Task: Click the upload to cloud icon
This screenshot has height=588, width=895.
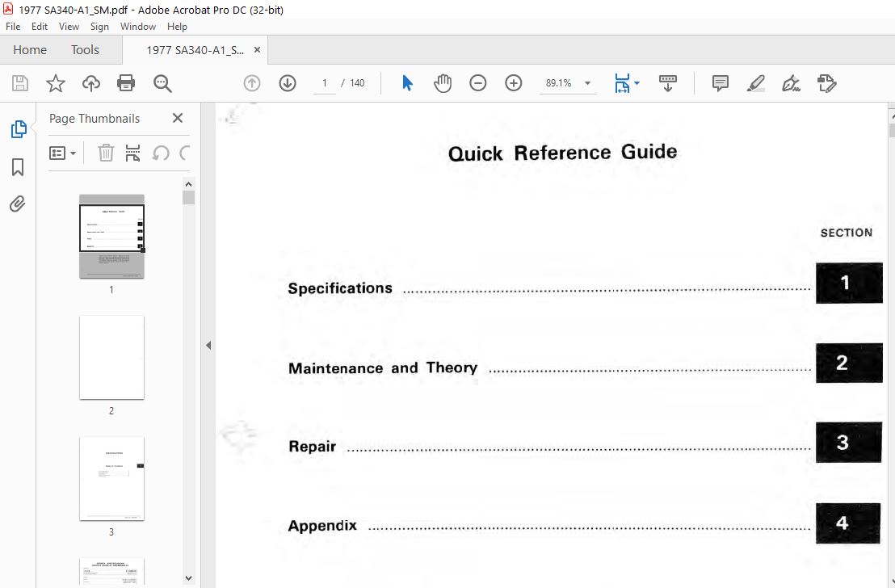Action: (90, 83)
